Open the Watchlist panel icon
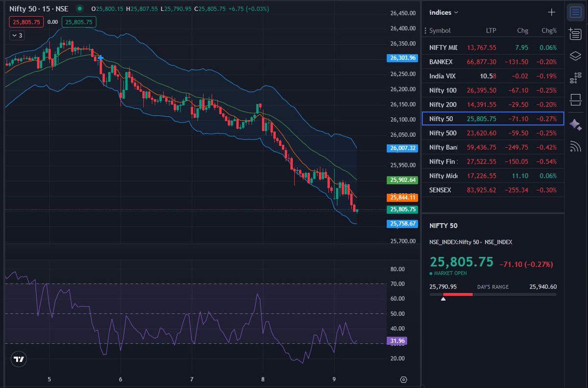 (575, 12)
